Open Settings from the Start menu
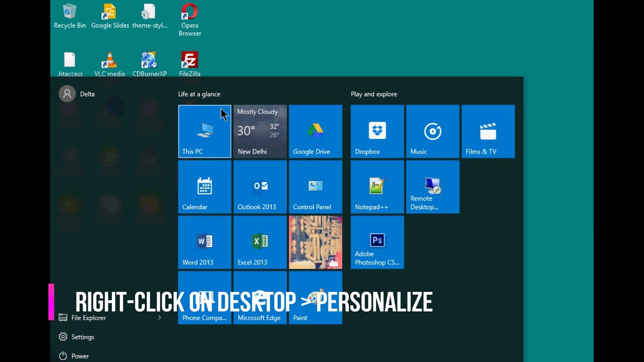 [83, 337]
